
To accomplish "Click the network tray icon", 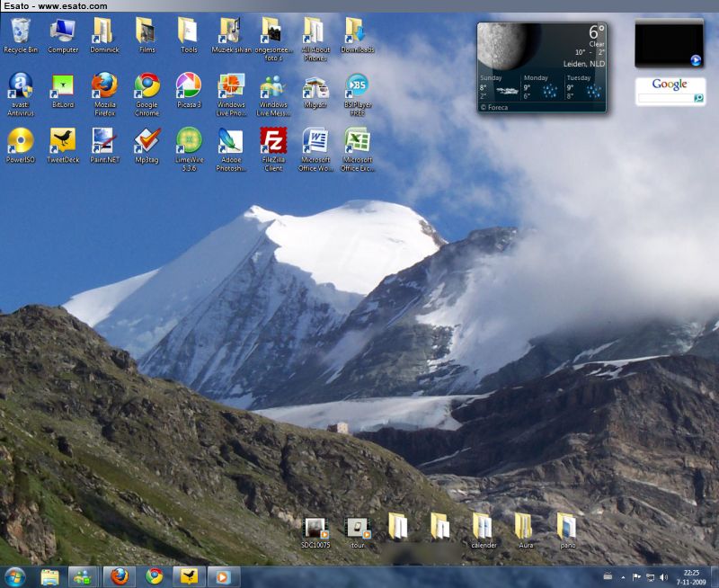I will [x=650, y=577].
